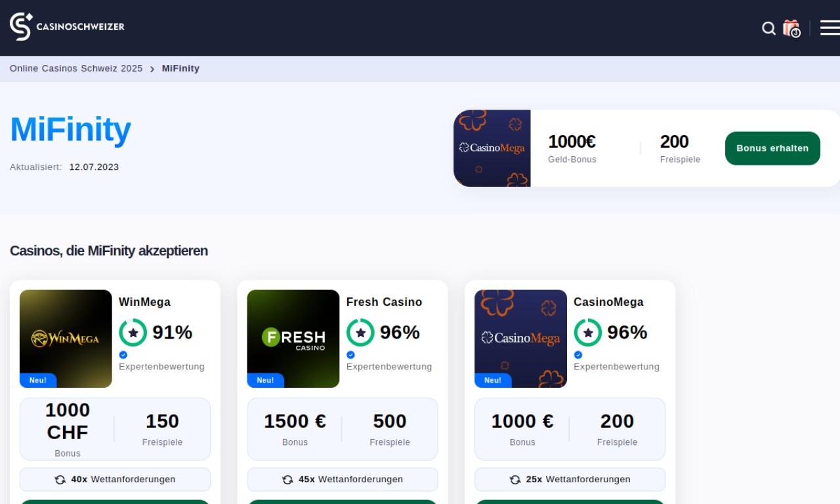Go to Online Casinos Schweiz 2025 breadcrumb

76,68
